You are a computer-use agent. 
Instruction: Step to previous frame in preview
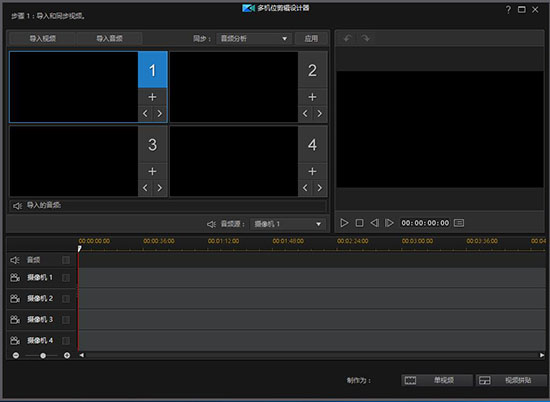click(x=374, y=223)
